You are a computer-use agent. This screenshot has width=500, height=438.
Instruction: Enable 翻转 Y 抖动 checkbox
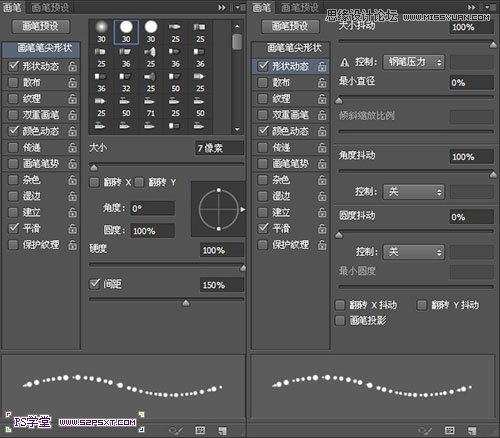click(422, 305)
